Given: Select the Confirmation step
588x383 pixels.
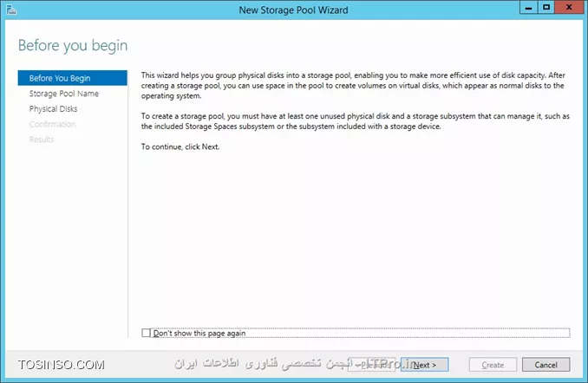Looking at the screenshot, I should tap(52, 124).
